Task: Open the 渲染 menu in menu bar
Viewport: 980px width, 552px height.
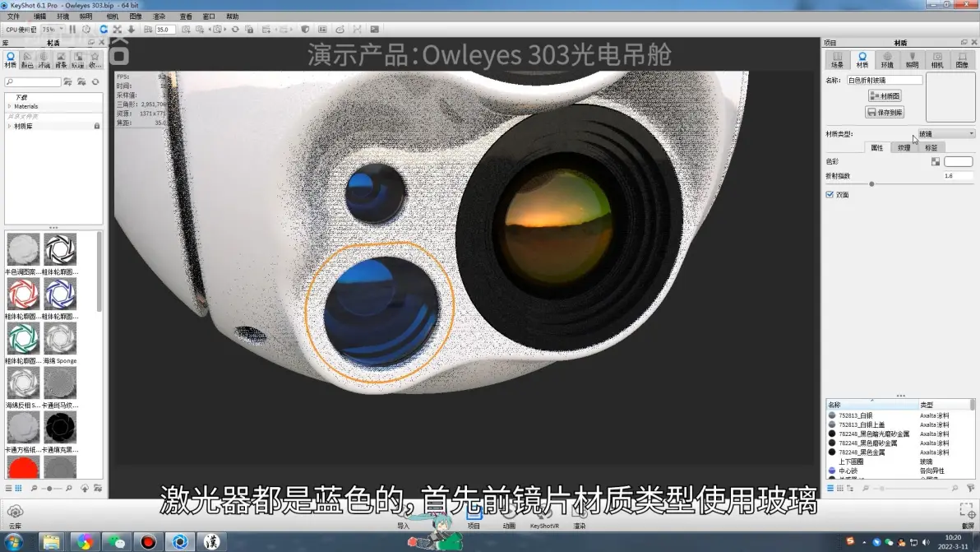Action: tap(159, 16)
